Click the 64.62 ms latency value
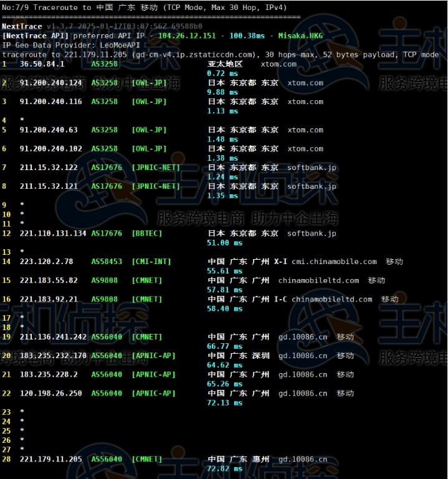 pyautogui.click(x=224, y=365)
